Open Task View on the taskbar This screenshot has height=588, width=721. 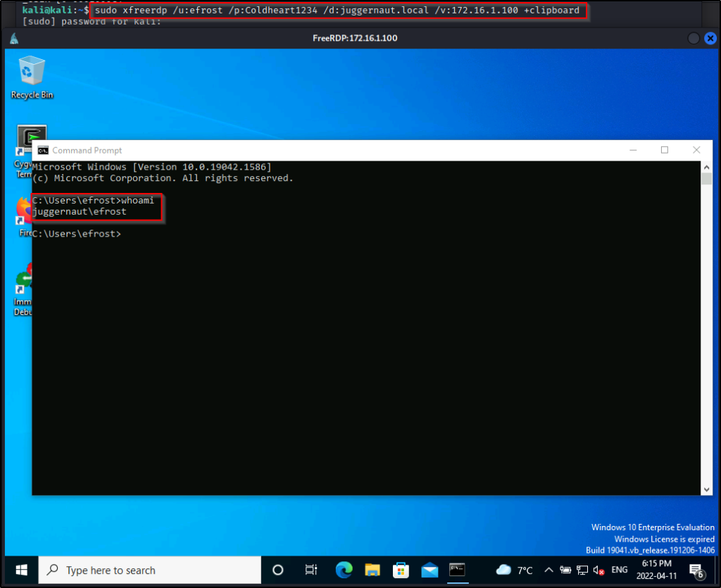click(311, 570)
